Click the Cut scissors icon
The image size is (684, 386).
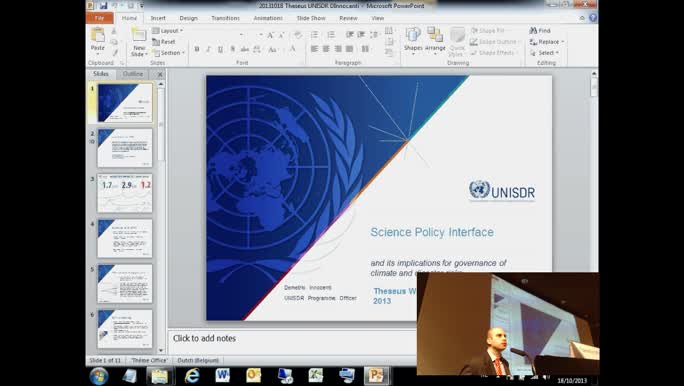114,31
